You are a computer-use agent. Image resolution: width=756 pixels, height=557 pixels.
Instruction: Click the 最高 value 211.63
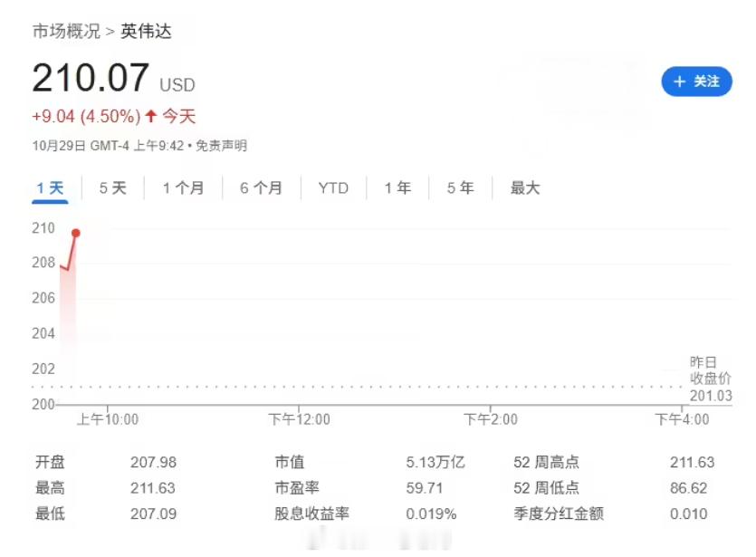click(x=153, y=488)
